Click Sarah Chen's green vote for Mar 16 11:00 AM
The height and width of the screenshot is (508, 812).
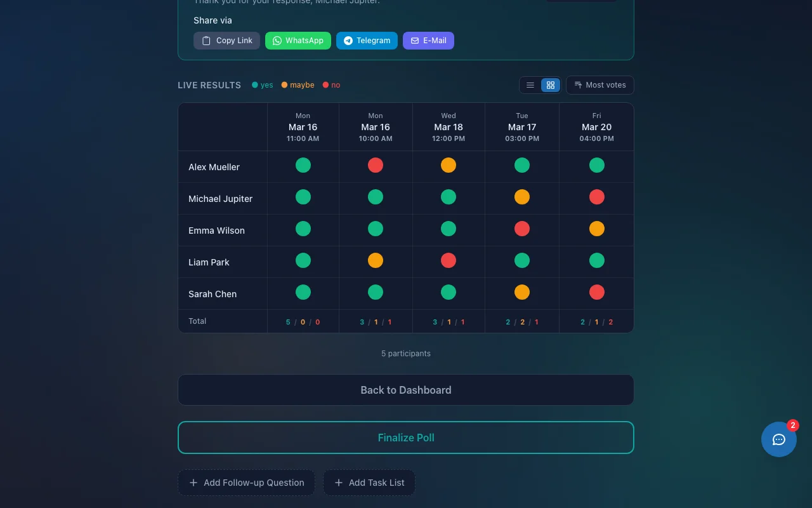click(x=303, y=292)
